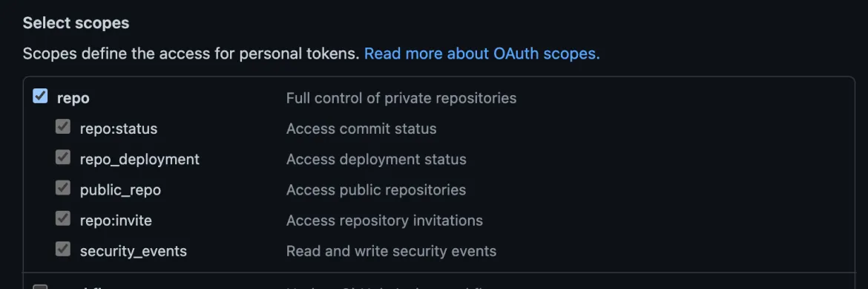Toggle the repo:status checkbox
868x289 pixels.
pyautogui.click(x=63, y=127)
